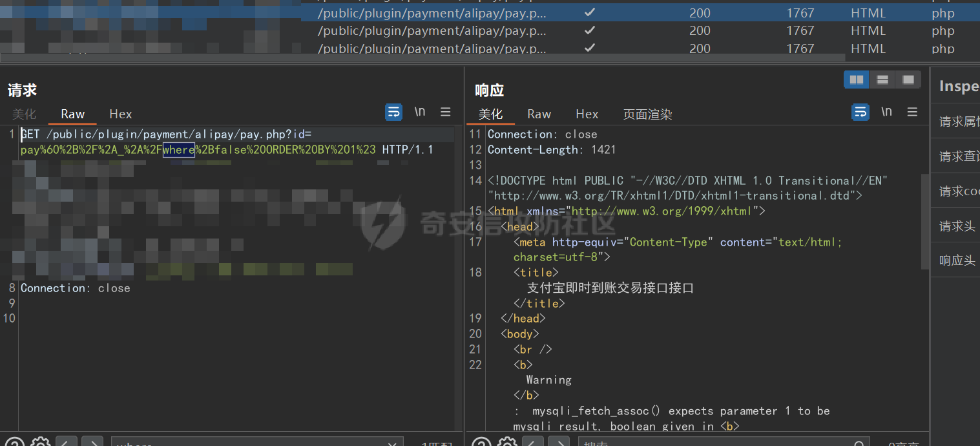This screenshot has width=980, height=446.
Task: Click the 'Warning' text in response body
Action: click(x=548, y=380)
